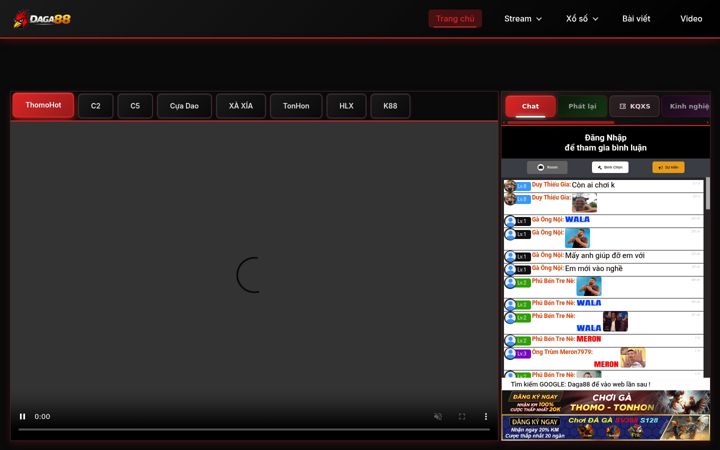Switch to XÀ XÍA stream

241,106
